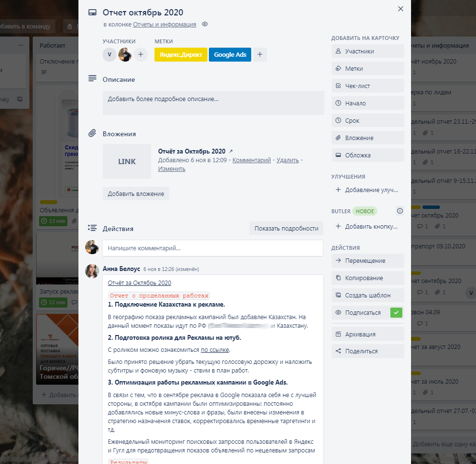Image resolution: width=476 pixels, height=464 pixels.
Task: Click the green subscribed checkmark
Action: (396, 312)
